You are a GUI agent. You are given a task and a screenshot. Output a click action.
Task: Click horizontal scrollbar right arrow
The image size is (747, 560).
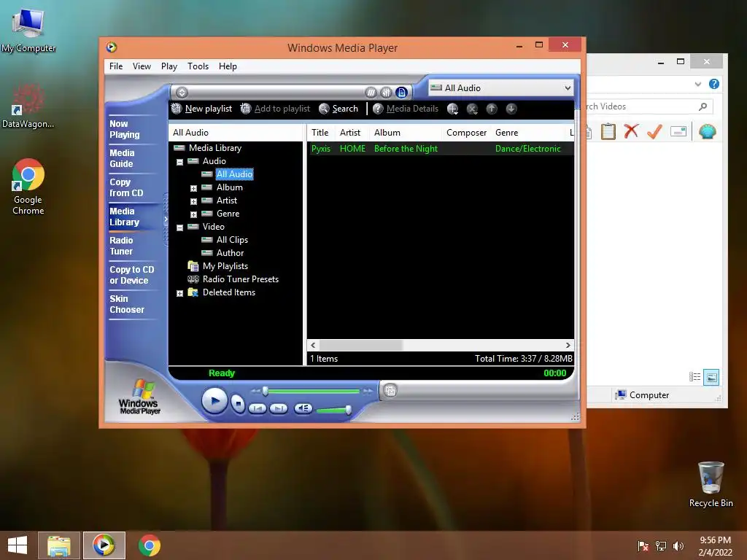tap(568, 345)
